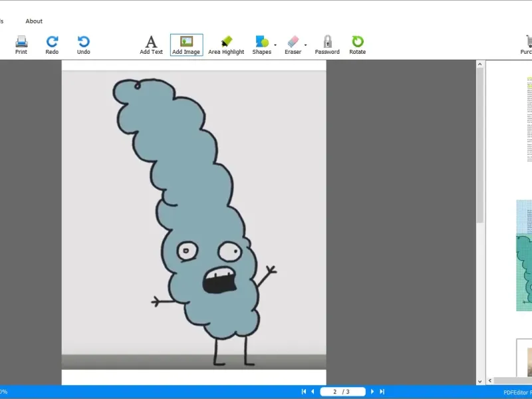532x399 pixels.
Task: Click the Rotate page icon
Action: (x=357, y=45)
